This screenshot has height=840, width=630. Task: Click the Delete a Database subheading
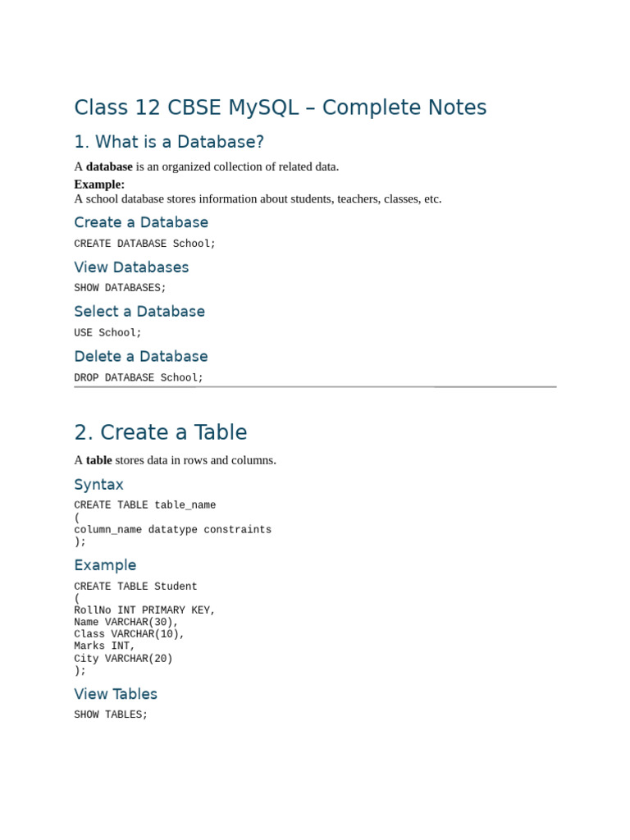[x=141, y=357]
